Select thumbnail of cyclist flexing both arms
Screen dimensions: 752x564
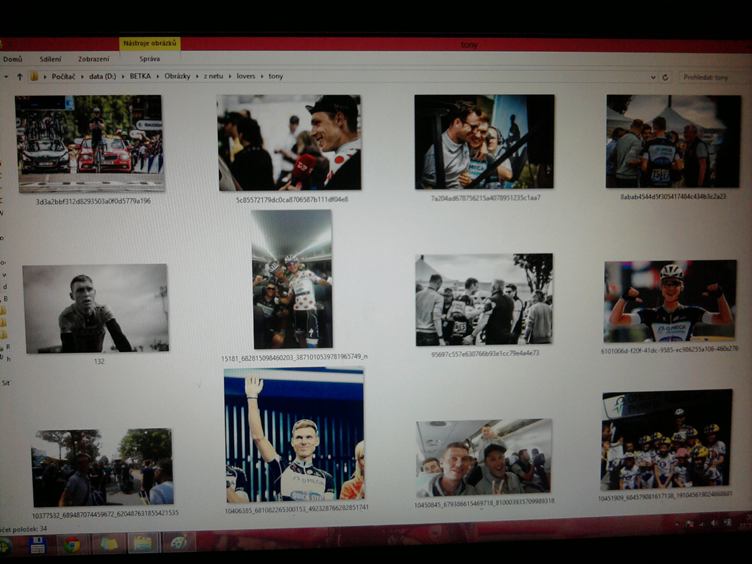tap(670, 301)
